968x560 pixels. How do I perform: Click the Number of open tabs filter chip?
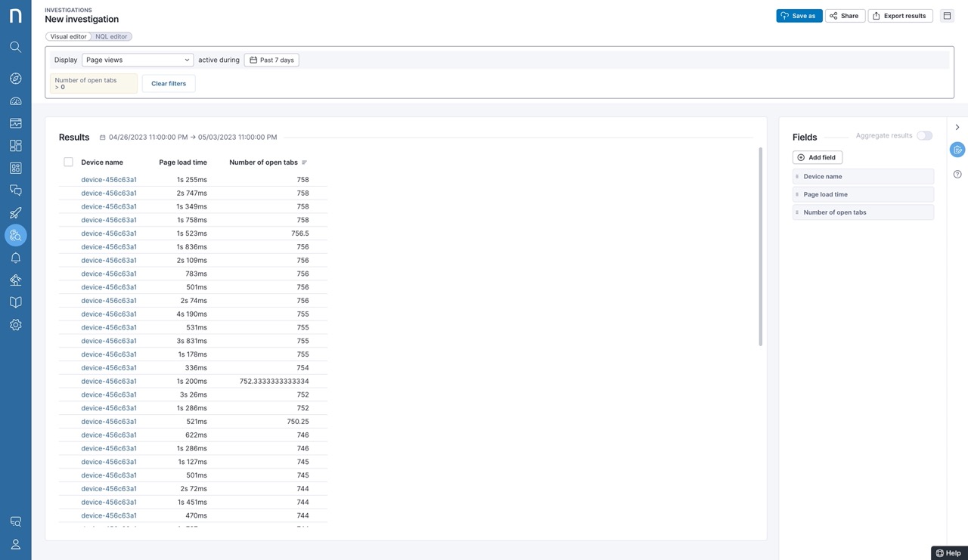94,83
